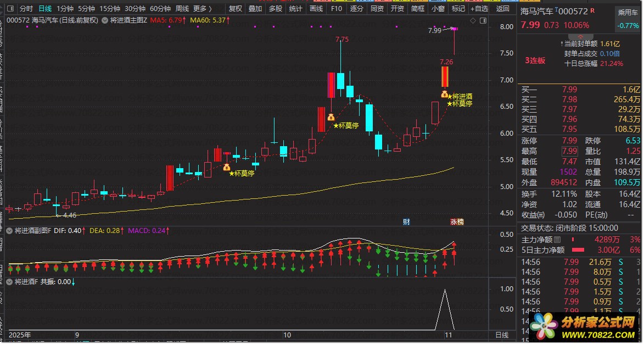This screenshot has width=644, height=344.
Task: Open main indicator dropdown beside 将进酒主图Z
Action: point(105,20)
